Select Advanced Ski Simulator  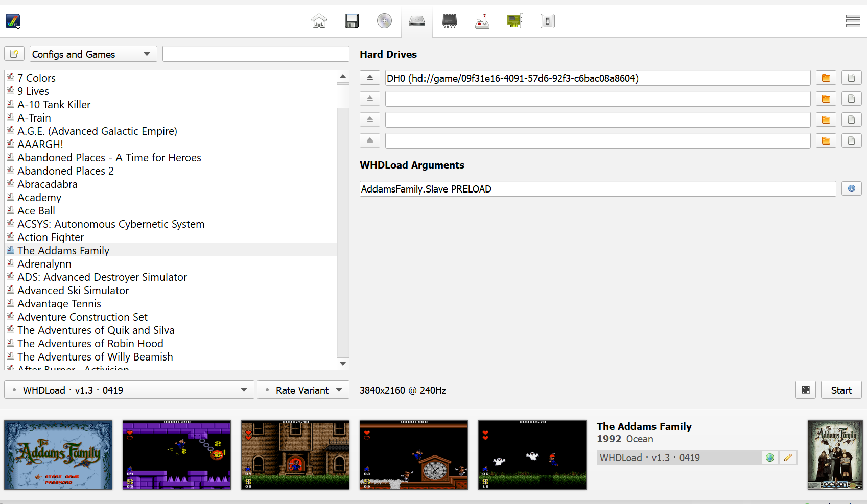point(171,290)
